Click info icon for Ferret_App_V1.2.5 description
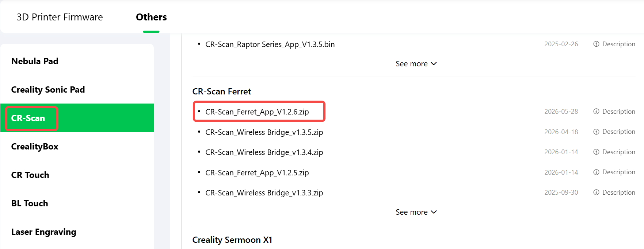The width and height of the screenshot is (644, 249). [x=596, y=172]
